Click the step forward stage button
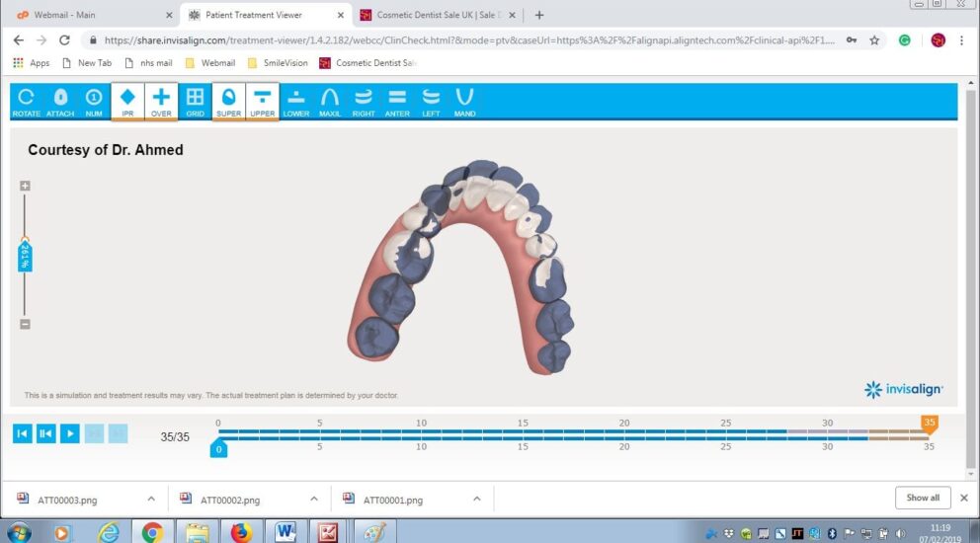This screenshot has height=543, width=980. [x=95, y=433]
